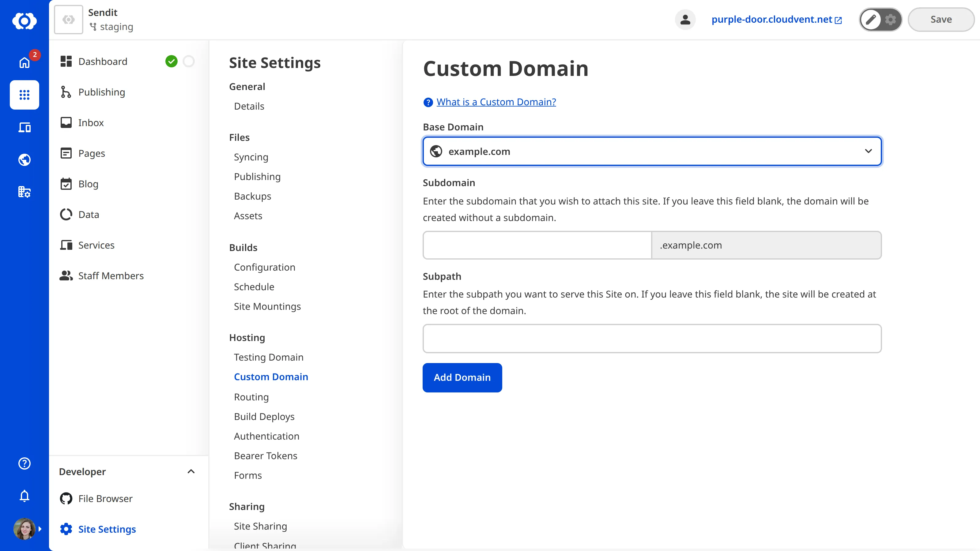This screenshot has width=980, height=551.
Task: Collapse the Developer section
Action: tap(191, 471)
